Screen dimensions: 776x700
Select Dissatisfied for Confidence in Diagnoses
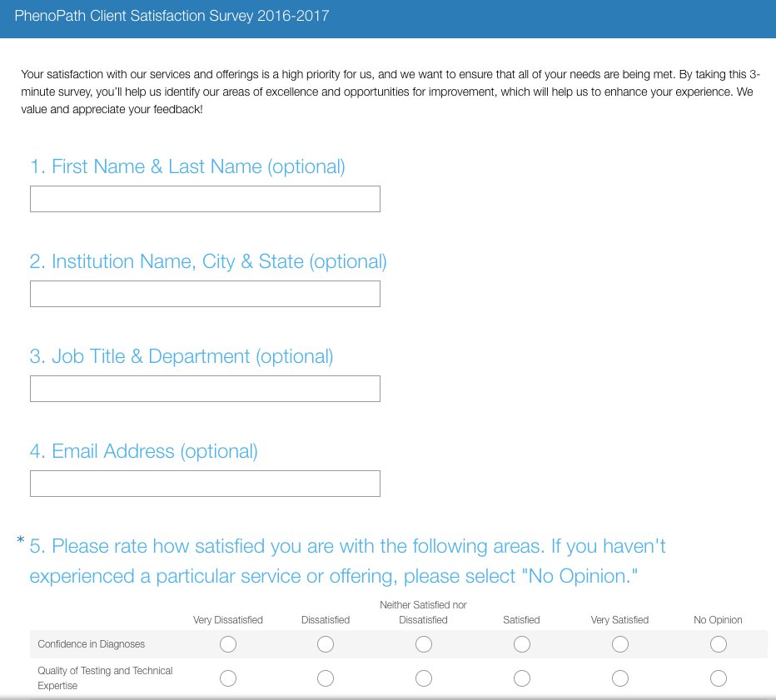[326, 644]
